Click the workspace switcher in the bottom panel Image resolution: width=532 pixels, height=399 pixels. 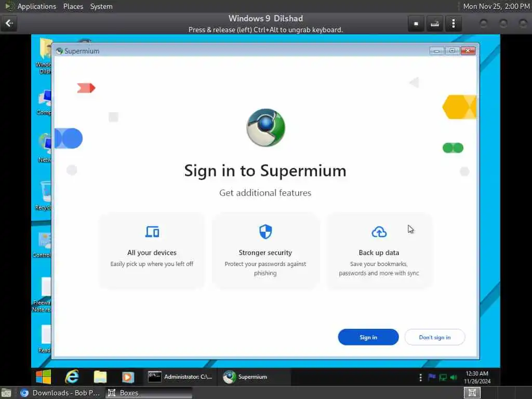[472, 393]
